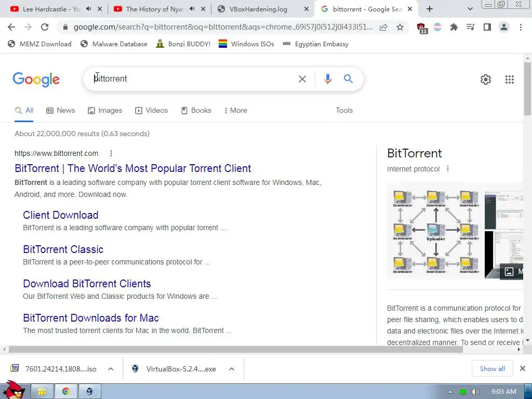Viewport: 532px width, 399px height.
Task: Open the search Tools button
Action: click(x=344, y=111)
